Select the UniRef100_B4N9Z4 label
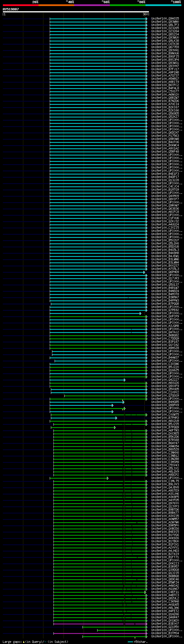This screenshot has width=184, height=644. coord(165,291)
